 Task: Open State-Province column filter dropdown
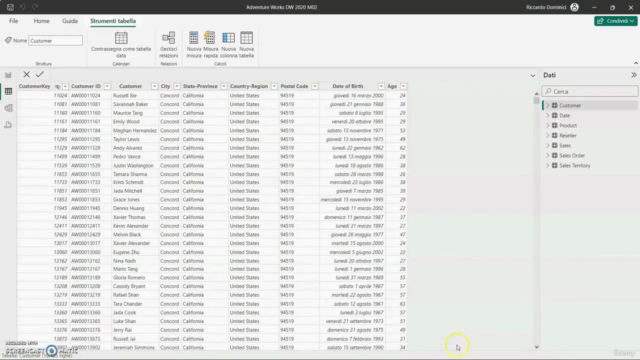click(224, 87)
